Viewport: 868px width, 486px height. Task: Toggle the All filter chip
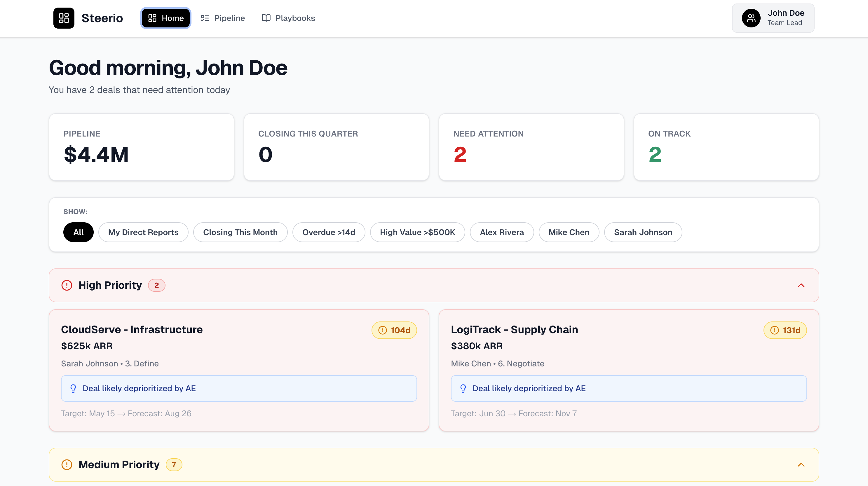pyautogui.click(x=78, y=232)
